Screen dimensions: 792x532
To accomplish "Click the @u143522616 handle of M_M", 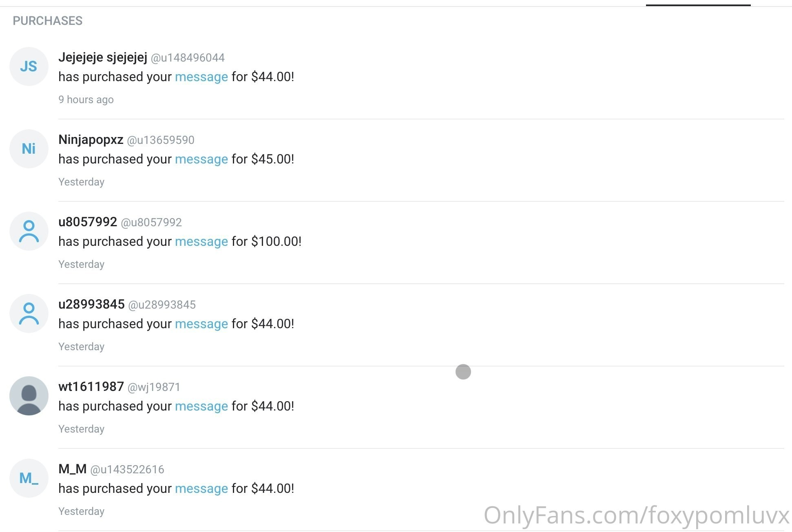I will click(127, 470).
